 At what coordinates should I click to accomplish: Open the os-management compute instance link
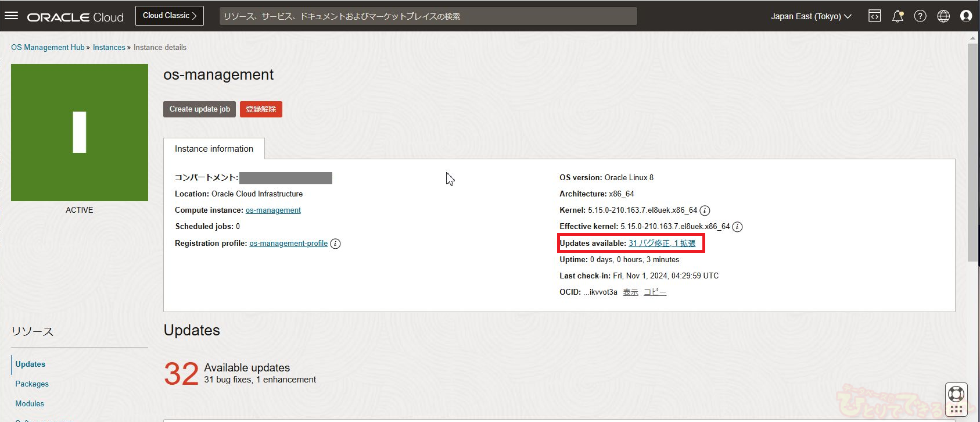[273, 210]
